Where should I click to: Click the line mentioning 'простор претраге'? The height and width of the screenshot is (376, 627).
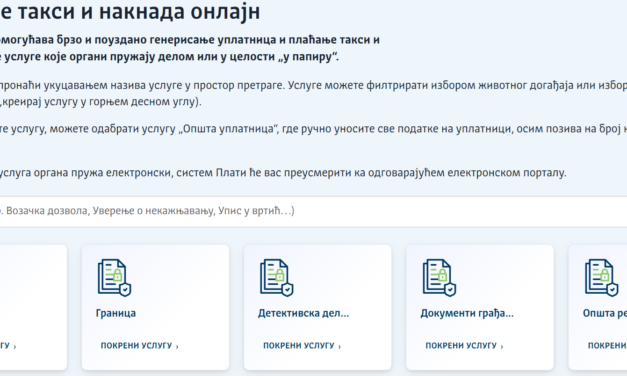[x=314, y=85]
